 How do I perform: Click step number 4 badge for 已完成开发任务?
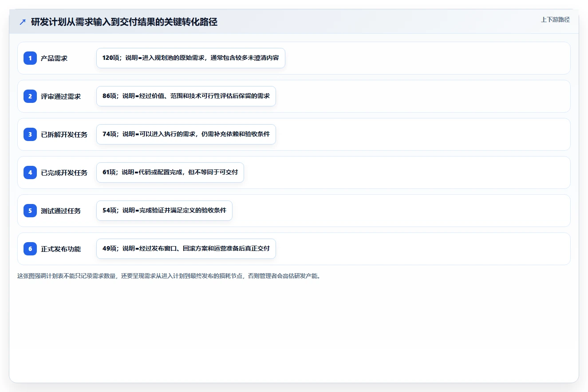point(30,172)
